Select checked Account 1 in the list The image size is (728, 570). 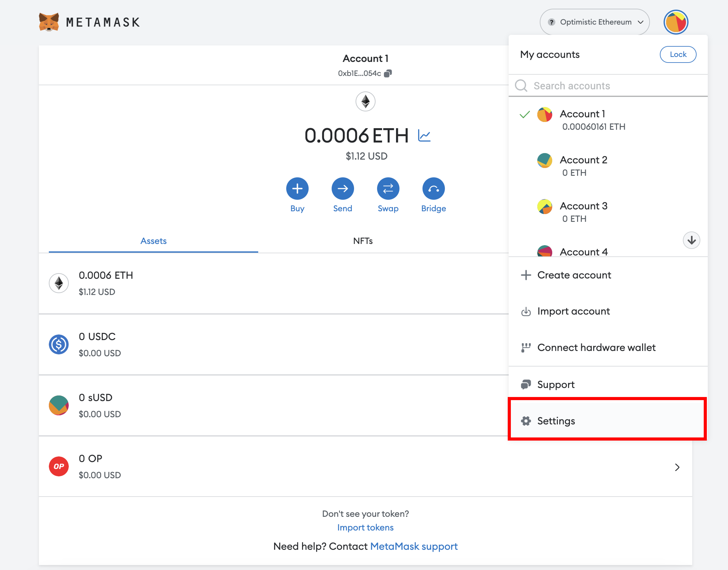coord(582,120)
